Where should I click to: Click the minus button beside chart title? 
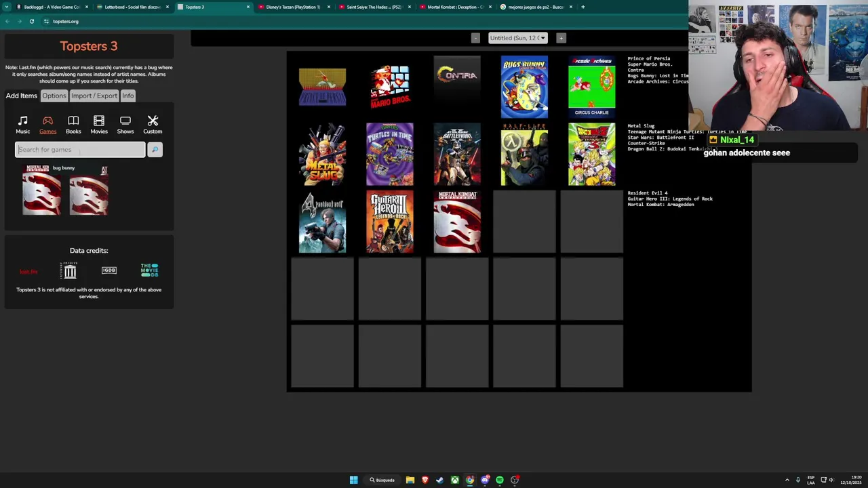click(x=475, y=38)
